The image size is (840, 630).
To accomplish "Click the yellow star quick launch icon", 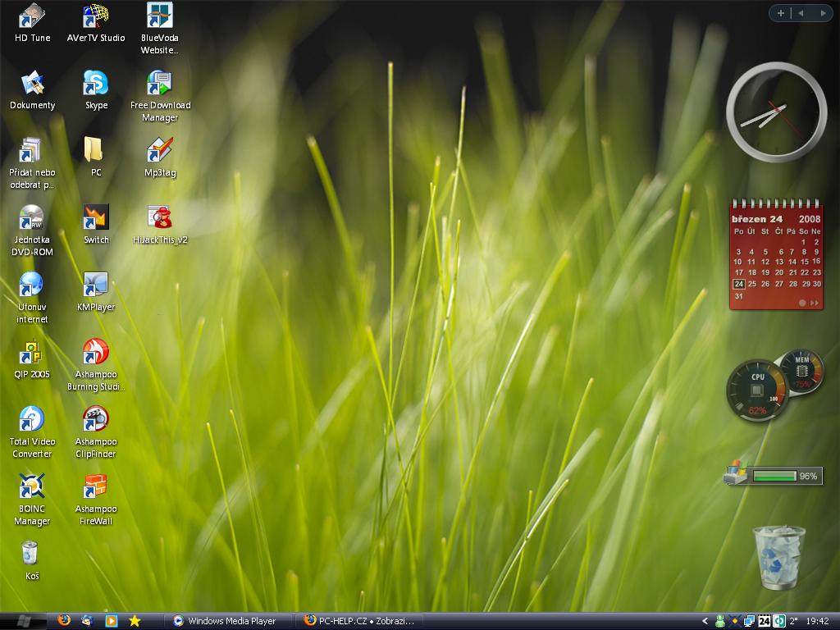I will coord(135,621).
